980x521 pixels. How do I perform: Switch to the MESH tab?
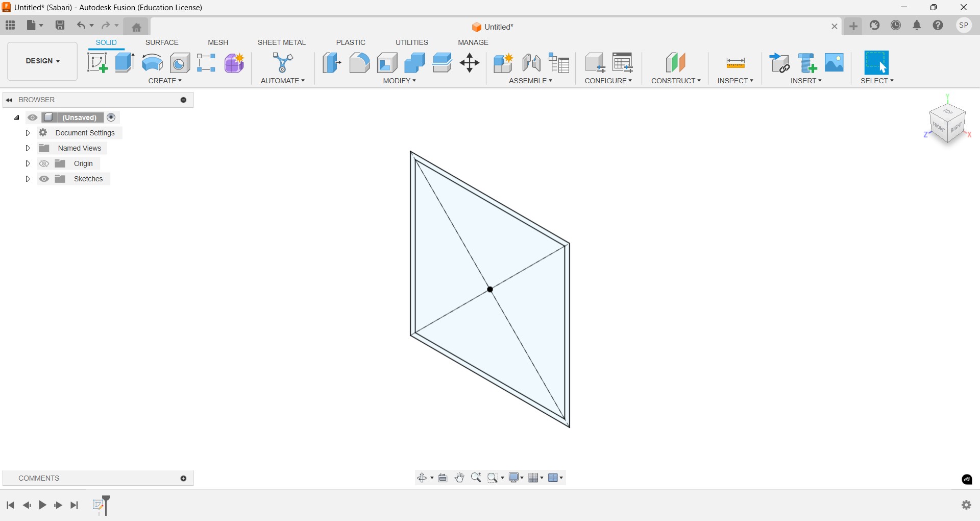pyautogui.click(x=218, y=42)
